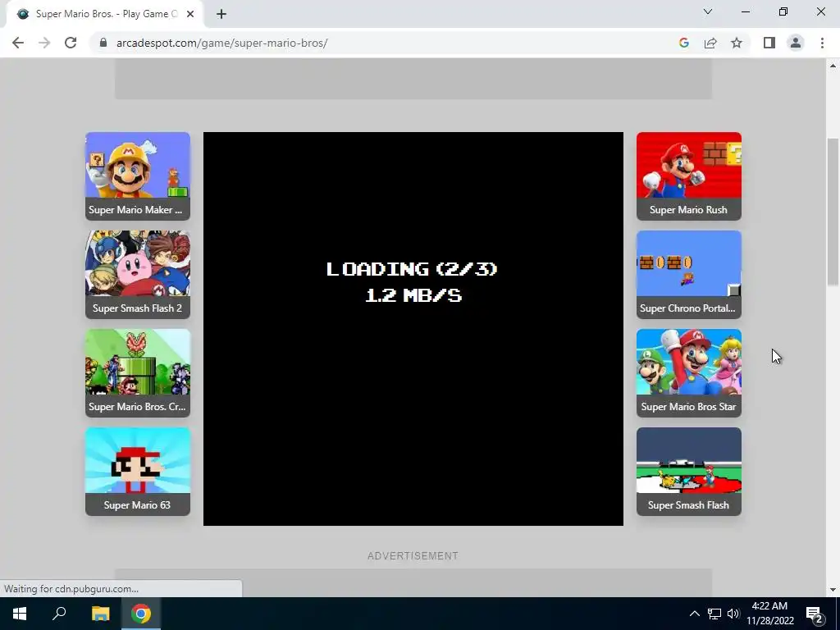This screenshot has height=630, width=840.
Task: Close the Super Mario Bros. tab
Action: [190, 14]
